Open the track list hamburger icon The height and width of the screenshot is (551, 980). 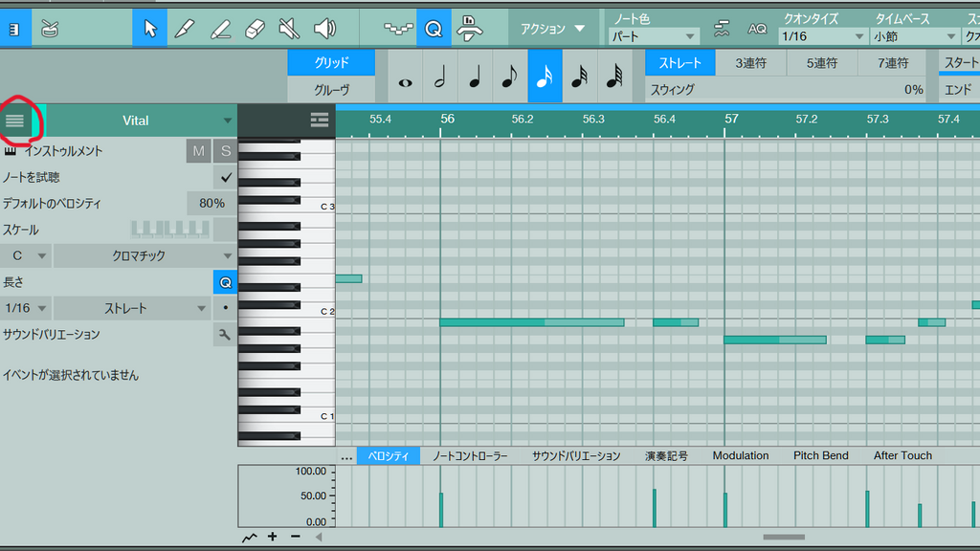point(15,121)
